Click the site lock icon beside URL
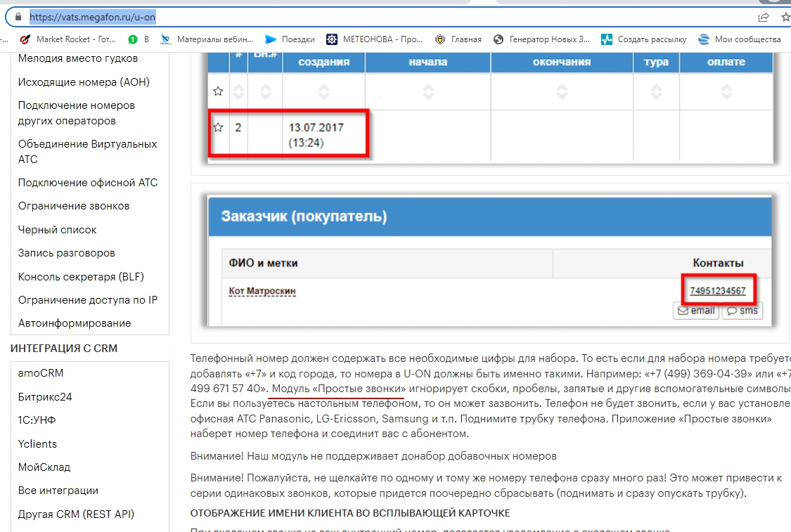 17,17
